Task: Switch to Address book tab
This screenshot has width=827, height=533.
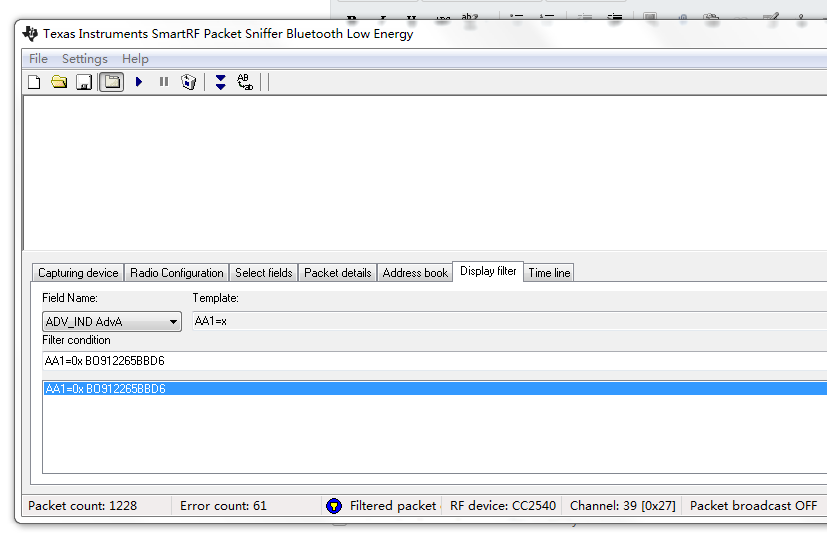Action: [415, 273]
